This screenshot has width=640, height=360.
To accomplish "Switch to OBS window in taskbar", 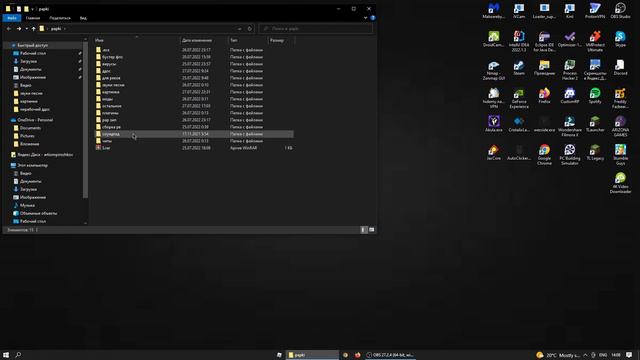I will coord(390,355).
